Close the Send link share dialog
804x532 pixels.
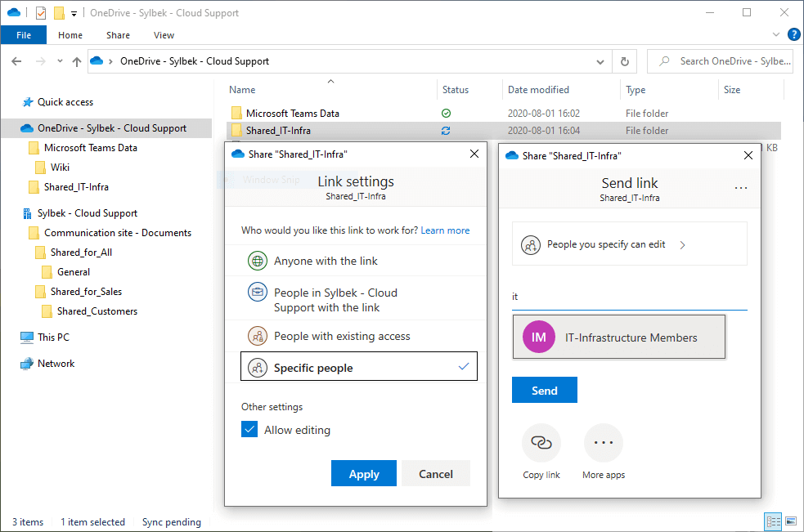tap(748, 155)
